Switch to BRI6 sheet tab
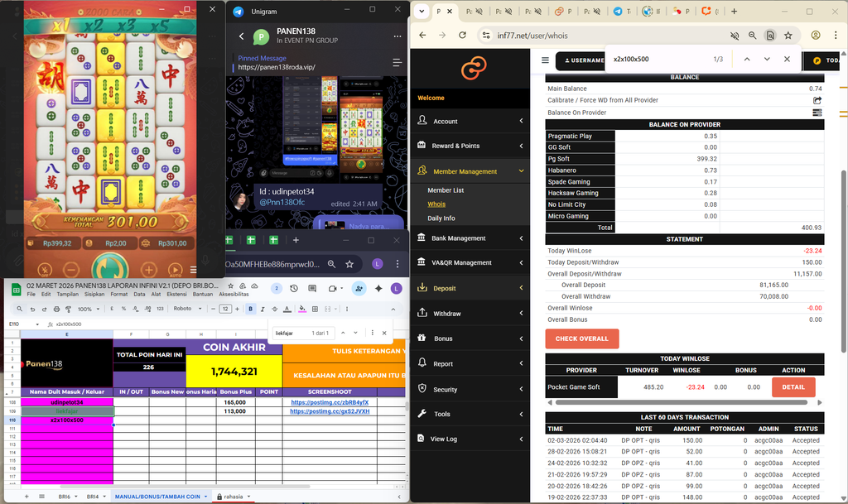This screenshot has height=504, width=848. point(65,497)
